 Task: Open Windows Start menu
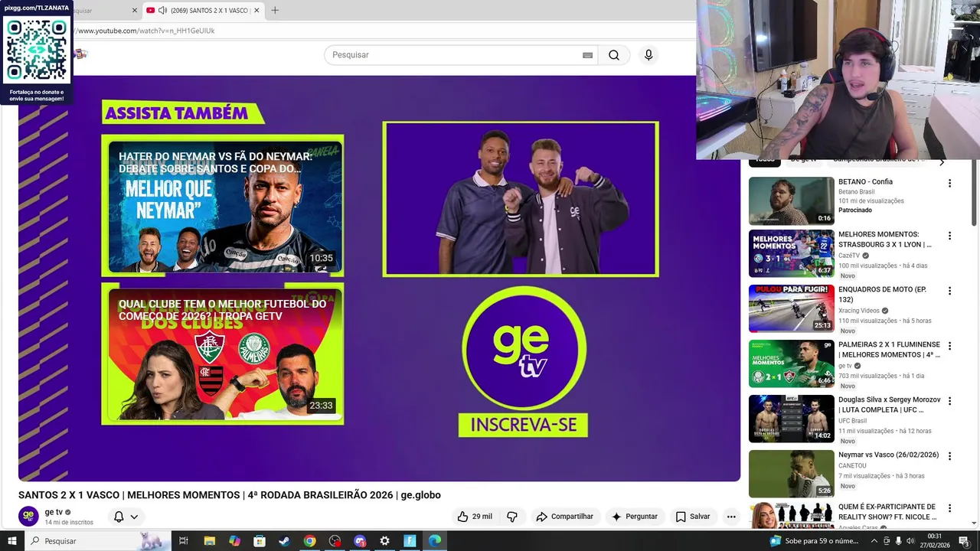tap(11, 541)
